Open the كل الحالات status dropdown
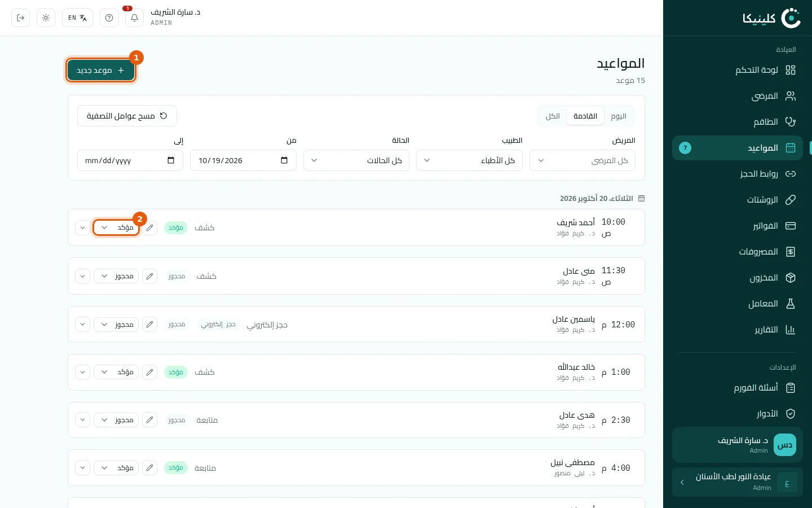812x508 pixels. coord(356,160)
